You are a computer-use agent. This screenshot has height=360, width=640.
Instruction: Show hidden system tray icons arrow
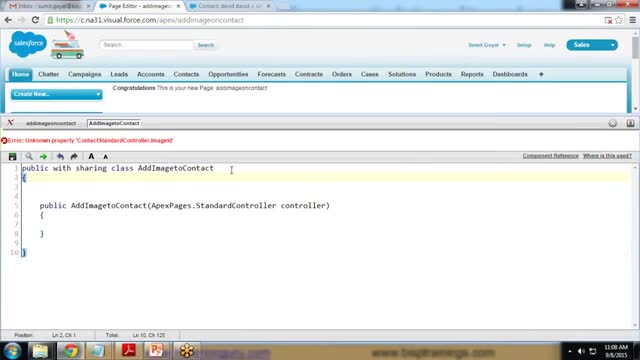pyautogui.click(x=570, y=351)
